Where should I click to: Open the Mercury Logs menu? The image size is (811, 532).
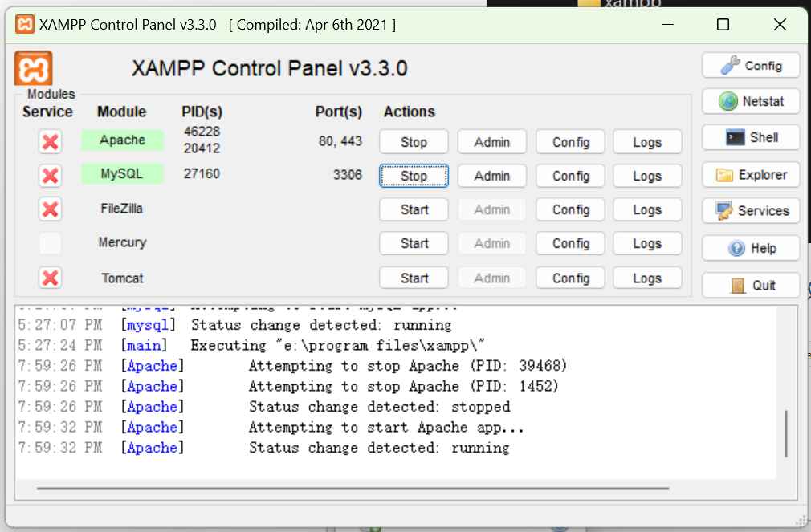(x=647, y=243)
